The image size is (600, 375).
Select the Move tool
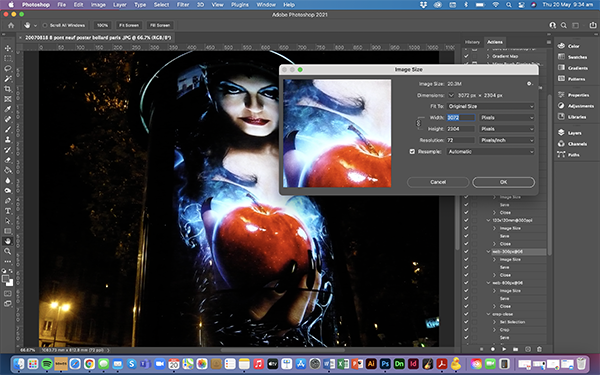[x=8, y=48]
